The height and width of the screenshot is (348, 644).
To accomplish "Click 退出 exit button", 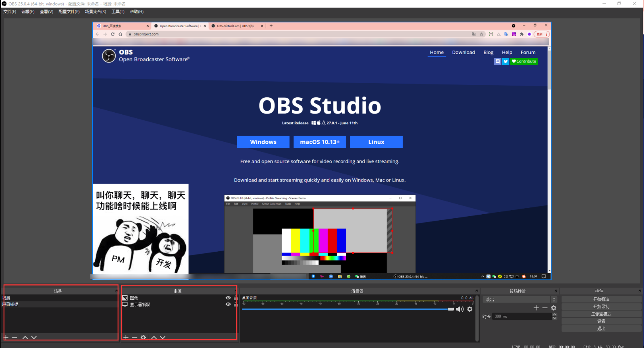I will click(x=601, y=328).
